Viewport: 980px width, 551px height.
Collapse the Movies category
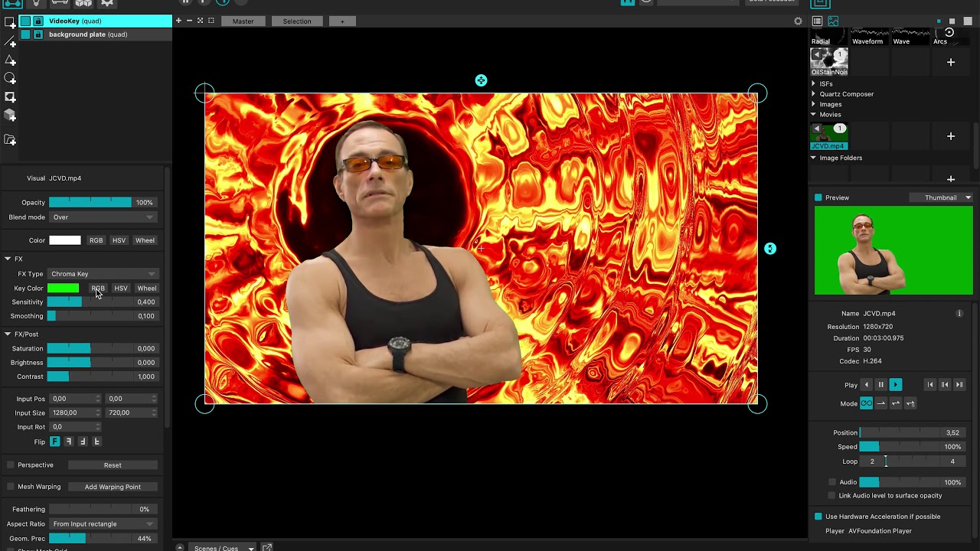[813, 115]
